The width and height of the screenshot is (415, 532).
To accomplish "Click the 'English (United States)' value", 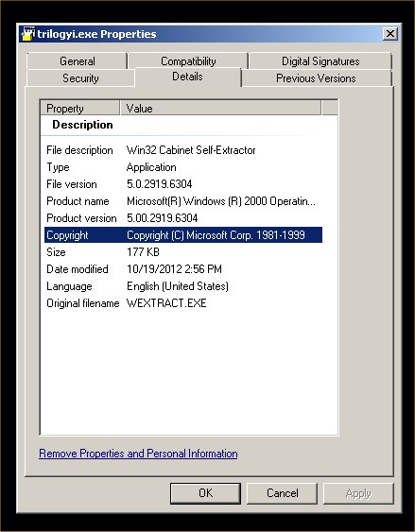I will pyautogui.click(x=178, y=286).
